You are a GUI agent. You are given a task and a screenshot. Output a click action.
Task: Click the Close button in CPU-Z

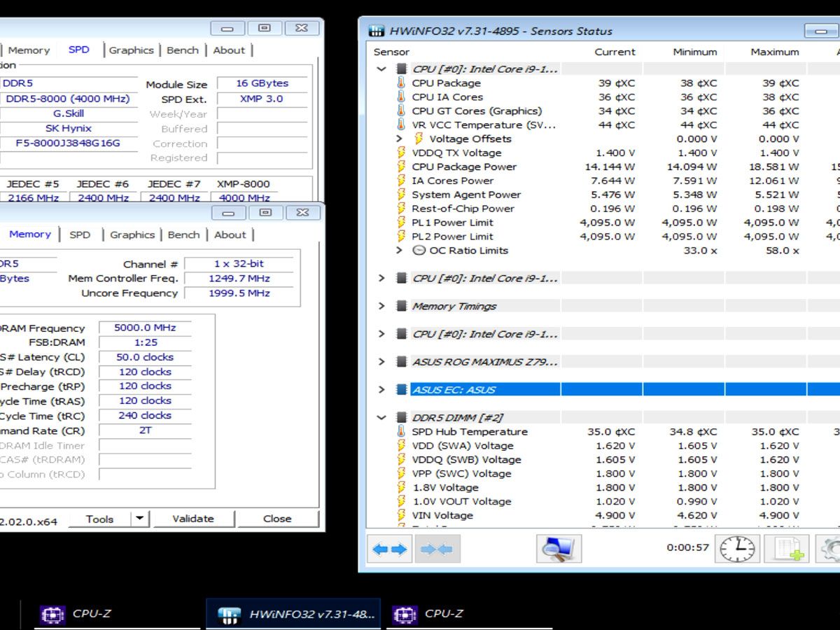tap(277, 519)
